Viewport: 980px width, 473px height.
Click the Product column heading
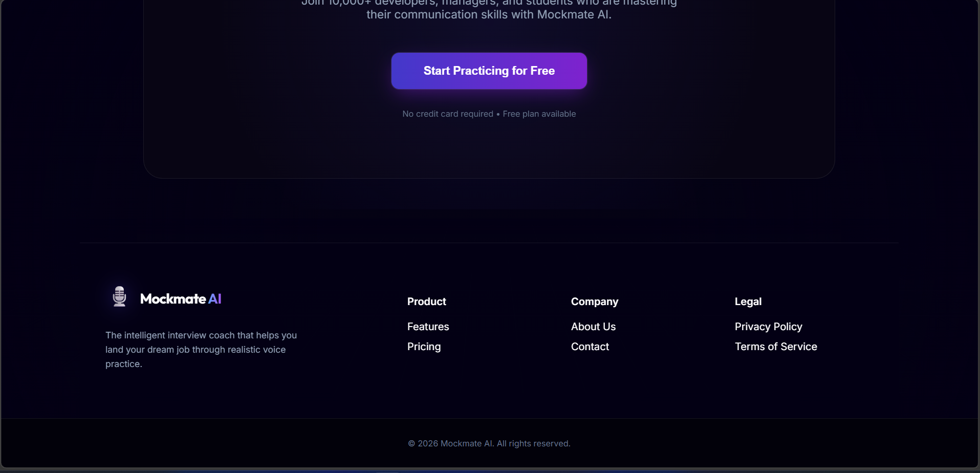tap(426, 302)
